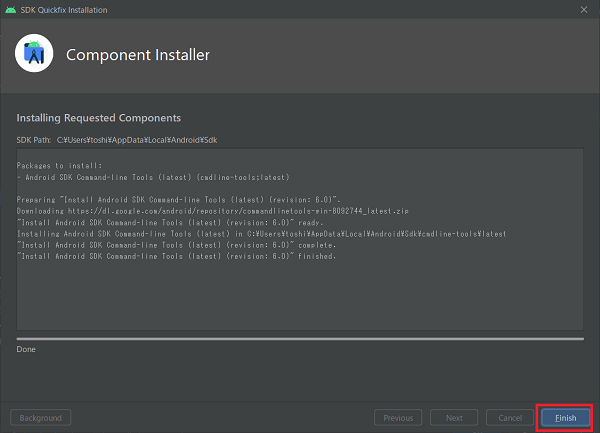The height and width of the screenshot is (433, 600).
Task: Click the Done status label
Action: pos(26,349)
